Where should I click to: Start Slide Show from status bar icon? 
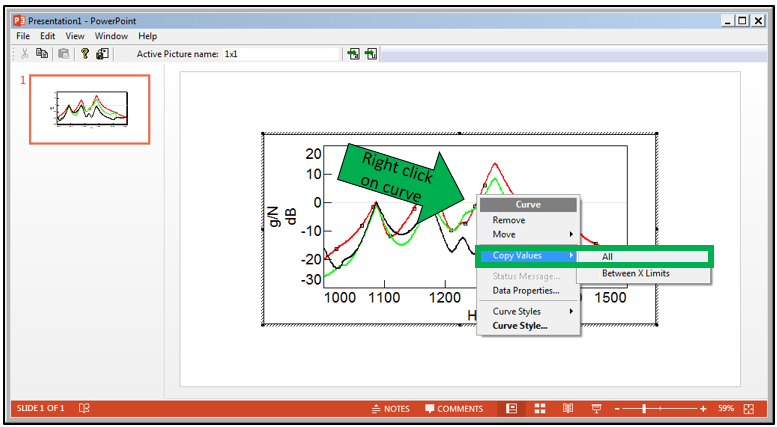click(597, 408)
